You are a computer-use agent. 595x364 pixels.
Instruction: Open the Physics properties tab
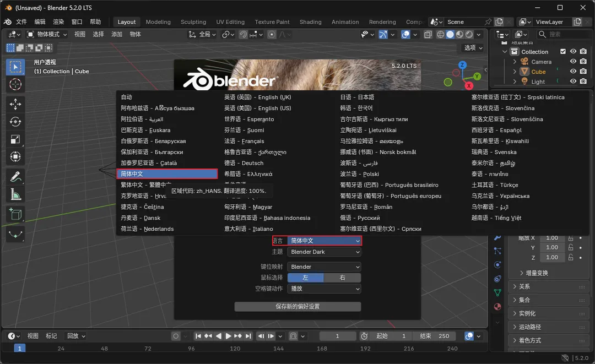497,265
